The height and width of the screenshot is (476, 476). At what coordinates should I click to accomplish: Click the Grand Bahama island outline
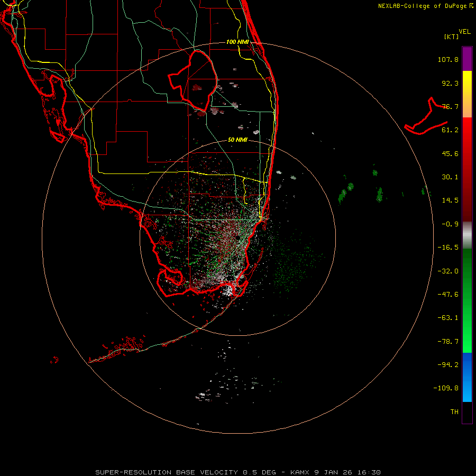[x=426, y=116]
